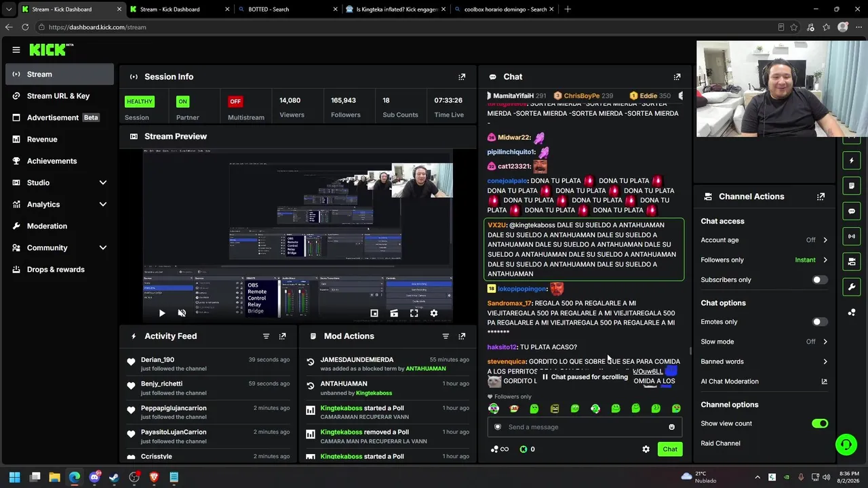The height and width of the screenshot is (488, 868).
Task: Click the wrench shortcut in right rail
Action: click(x=852, y=287)
